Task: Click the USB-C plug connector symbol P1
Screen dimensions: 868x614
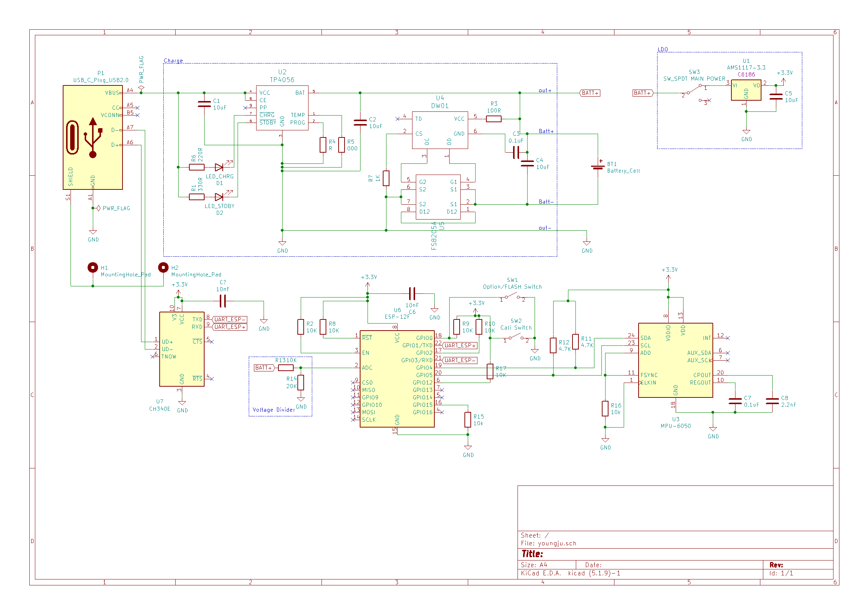Action: (x=92, y=137)
